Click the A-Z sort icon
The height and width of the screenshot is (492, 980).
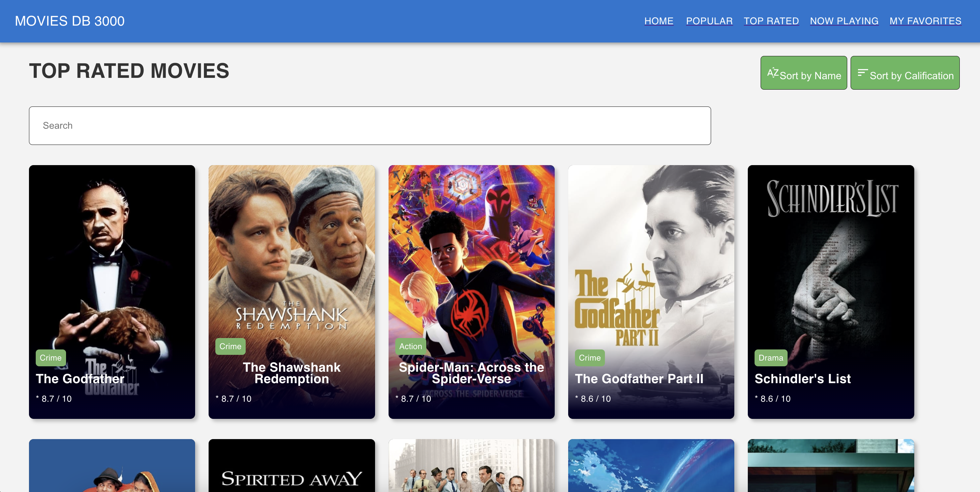(x=773, y=73)
